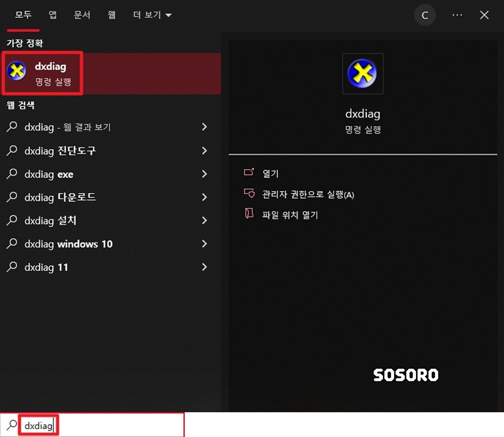Image resolution: width=504 pixels, height=437 pixels.
Task: Choose 관리자 권한으로 실행(A)
Action: tap(308, 194)
